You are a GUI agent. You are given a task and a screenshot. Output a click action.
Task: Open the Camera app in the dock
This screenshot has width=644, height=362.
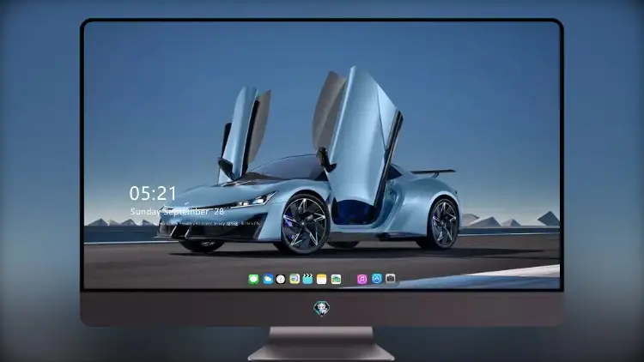tap(390, 278)
